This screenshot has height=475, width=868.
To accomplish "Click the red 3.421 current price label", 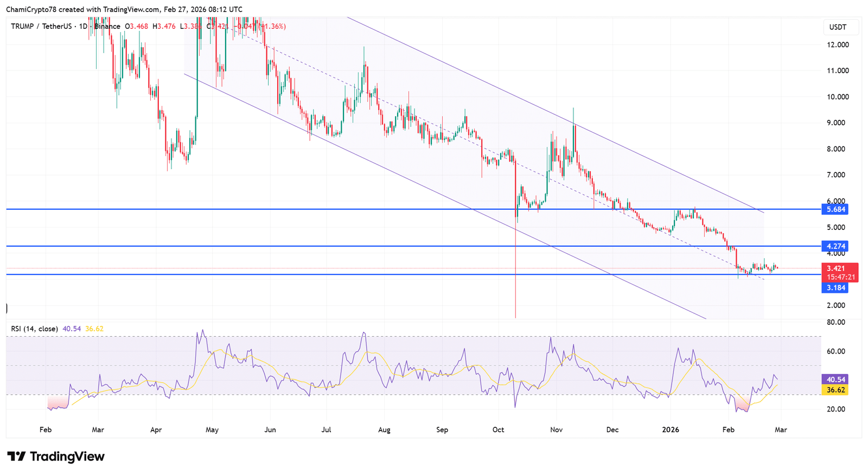I will (836, 268).
